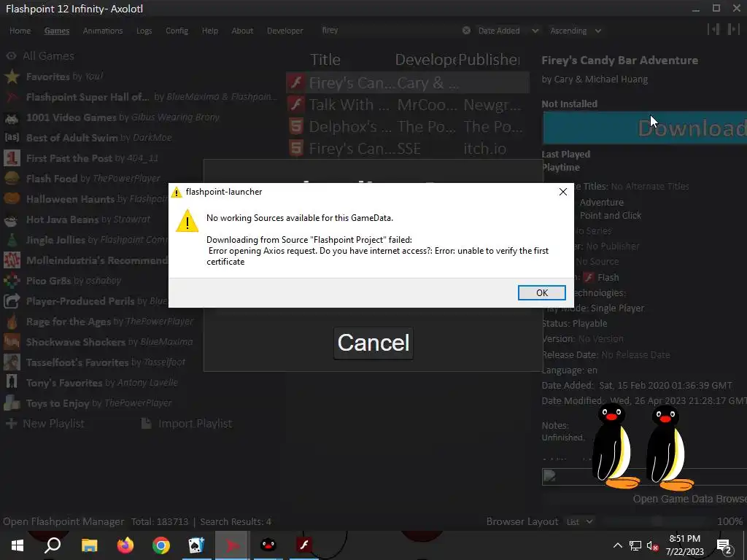Click Import Playlist

(x=187, y=424)
